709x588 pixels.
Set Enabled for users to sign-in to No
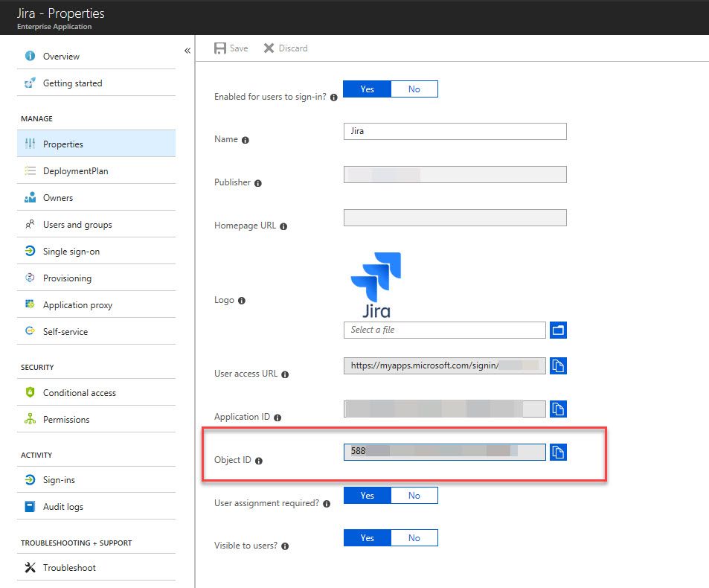tap(414, 89)
